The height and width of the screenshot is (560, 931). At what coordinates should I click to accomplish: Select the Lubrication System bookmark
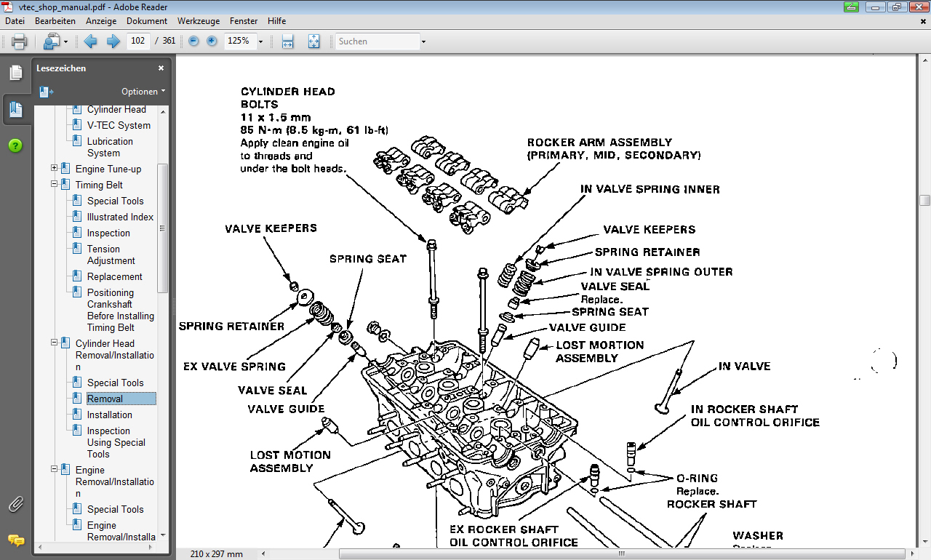pos(110,147)
